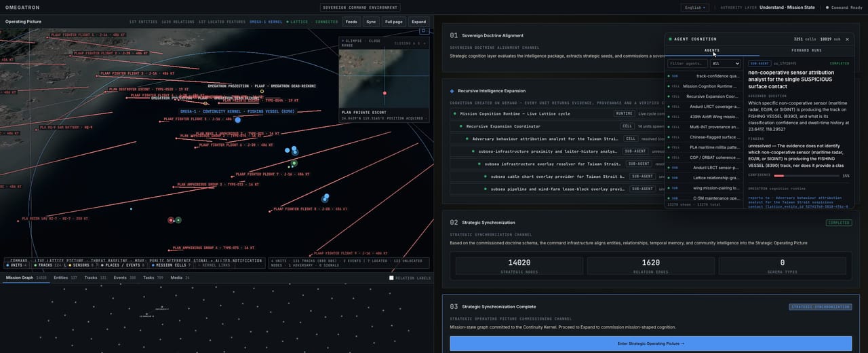Screen dimensions: 868x353
Task: Click the Expand button above map
Action: 418,22
